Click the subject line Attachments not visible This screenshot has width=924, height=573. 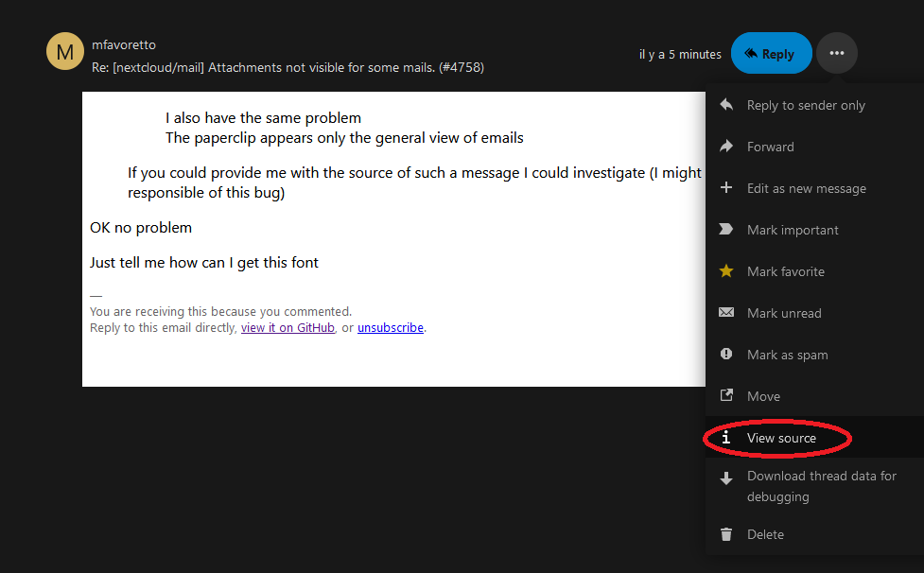pos(288,67)
